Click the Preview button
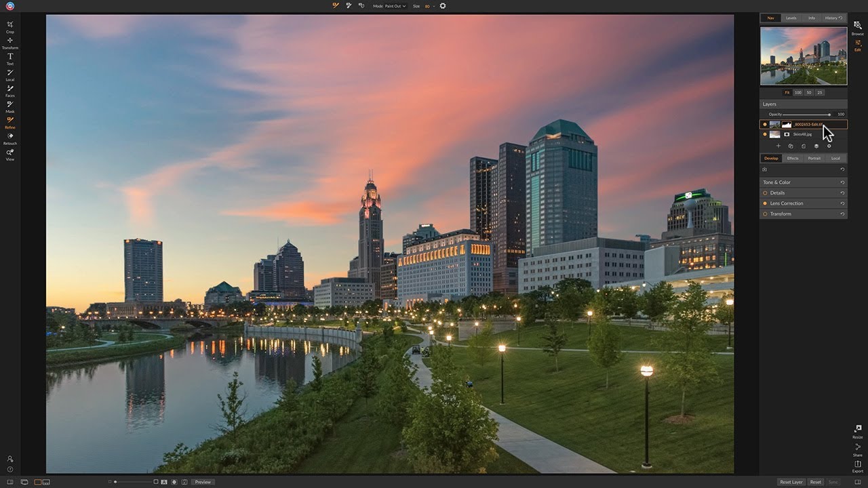Viewport: 868px width, 488px height. point(203,482)
